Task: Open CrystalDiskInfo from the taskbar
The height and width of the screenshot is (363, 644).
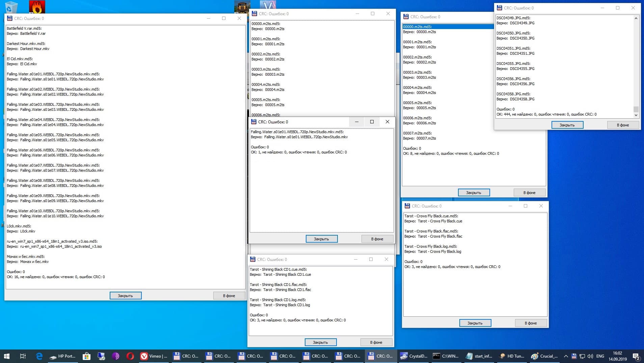Action: (x=414, y=356)
